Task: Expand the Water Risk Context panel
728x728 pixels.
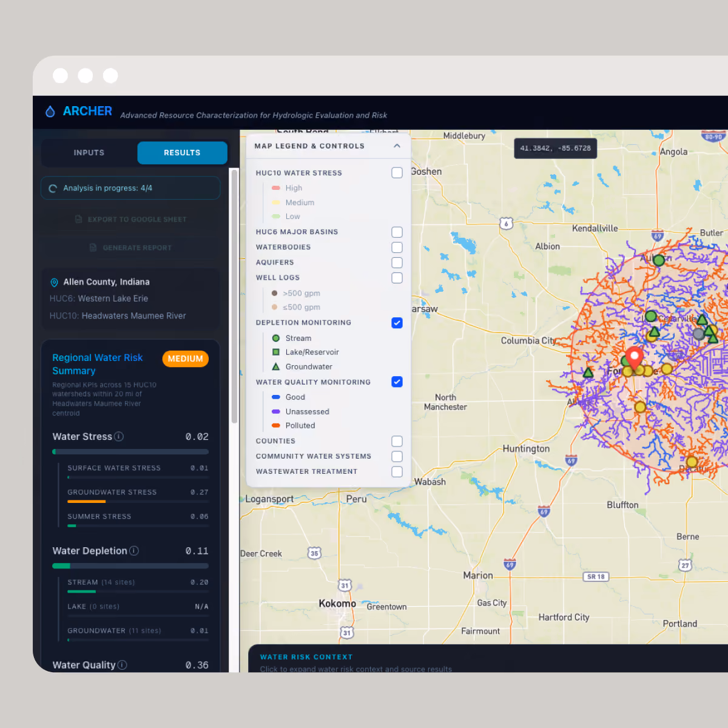Action: pyautogui.click(x=488, y=658)
